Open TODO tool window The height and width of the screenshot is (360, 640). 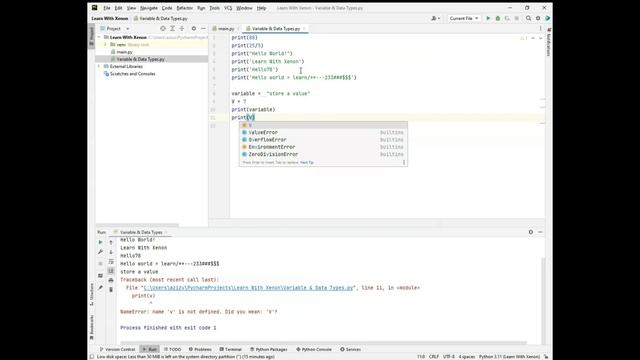[x=173, y=349]
